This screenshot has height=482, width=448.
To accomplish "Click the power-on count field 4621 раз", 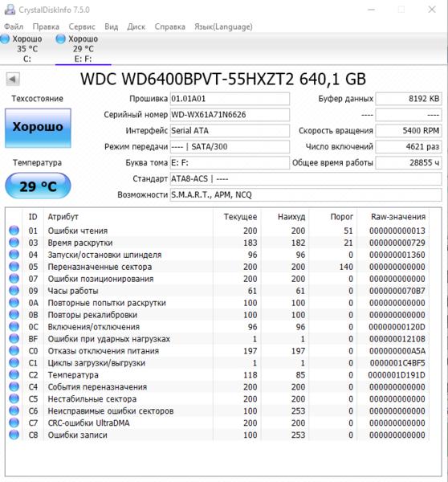I will (409, 147).
